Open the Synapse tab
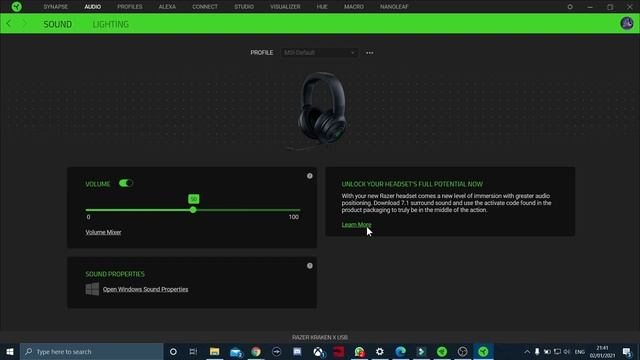640x360 pixels. pyautogui.click(x=56, y=7)
